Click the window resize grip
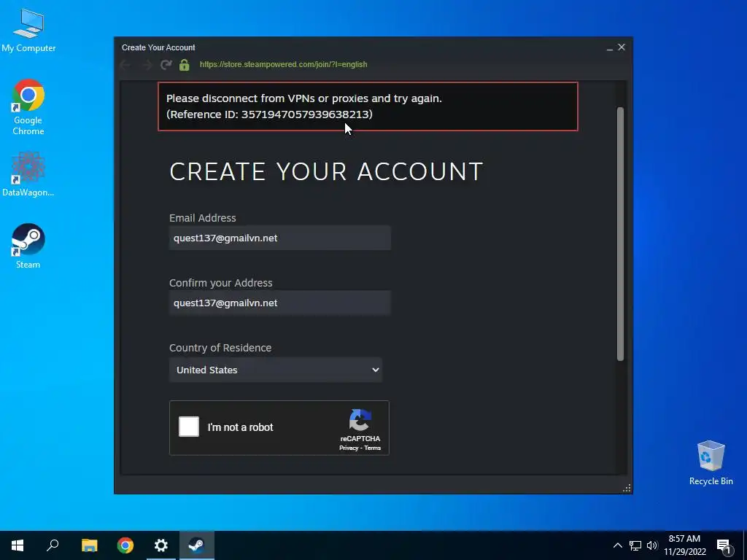The image size is (747, 560). pos(627,488)
